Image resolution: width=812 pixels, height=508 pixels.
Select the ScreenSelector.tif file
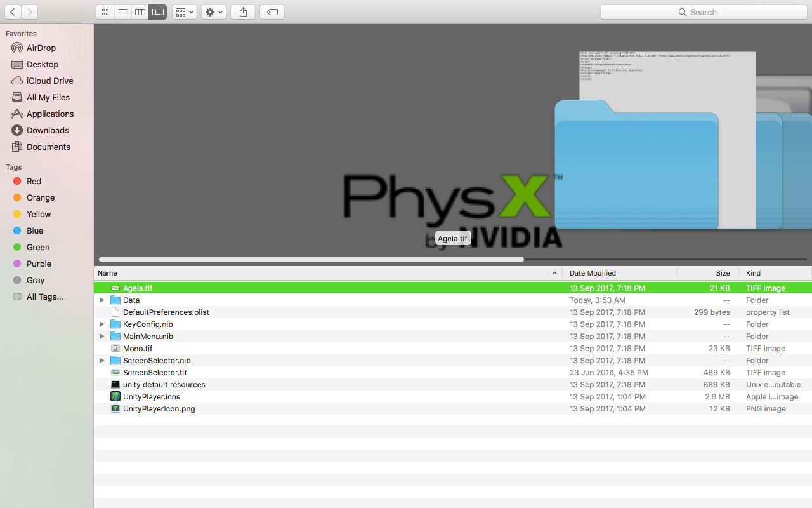(x=453, y=373)
